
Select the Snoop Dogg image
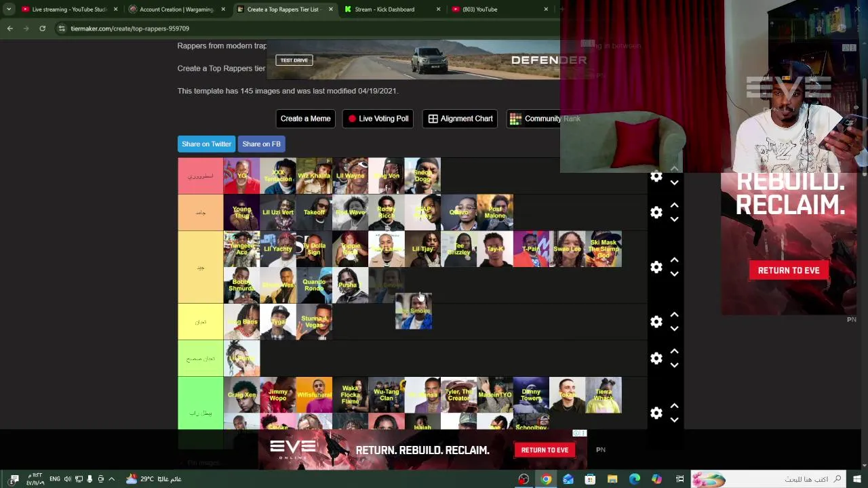[422, 176]
